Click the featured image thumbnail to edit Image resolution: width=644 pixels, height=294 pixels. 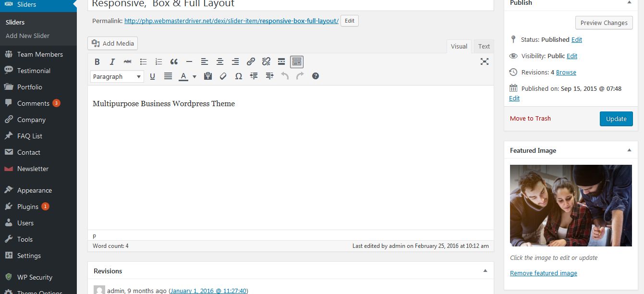(x=571, y=206)
